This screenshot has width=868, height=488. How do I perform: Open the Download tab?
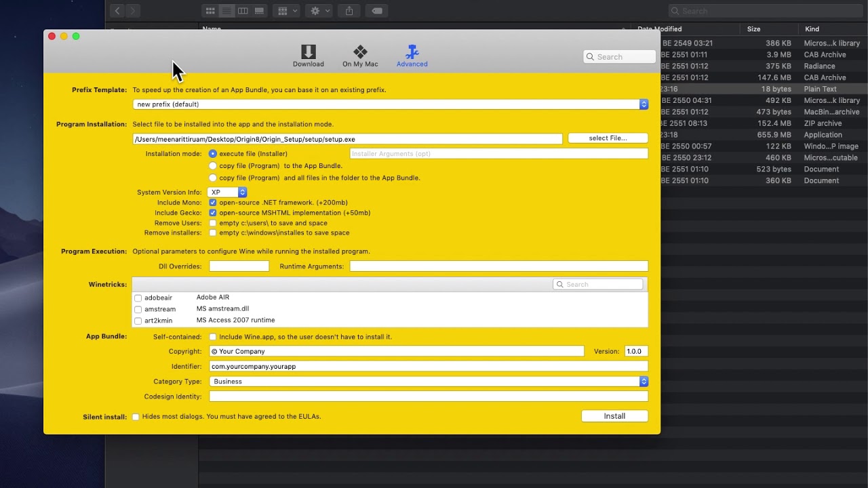(x=308, y=56)
